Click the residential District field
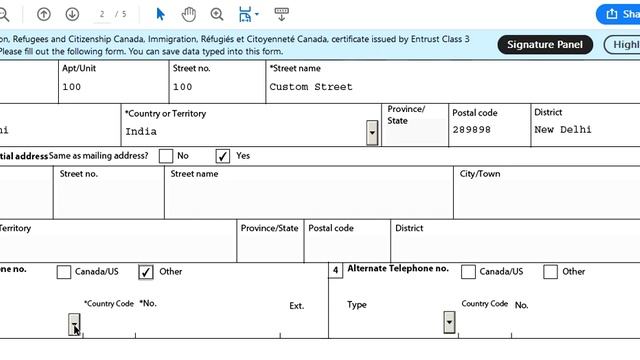 click(516, 248)
